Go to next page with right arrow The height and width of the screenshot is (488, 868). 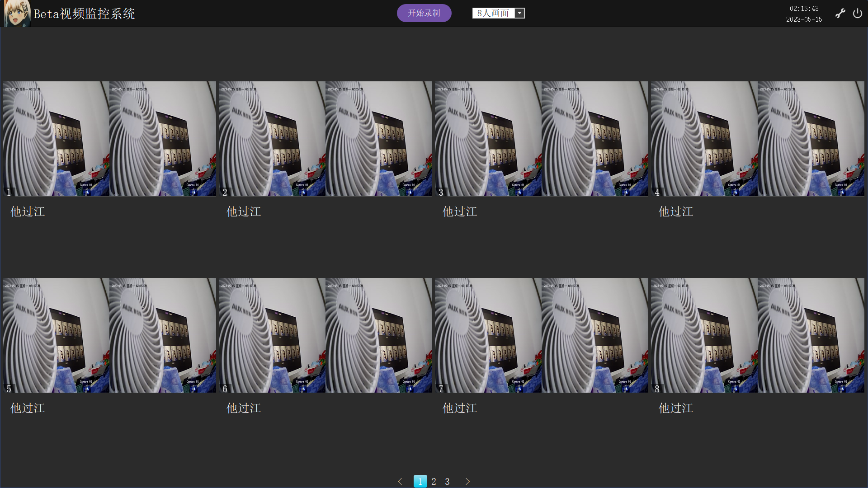coord(467,481)
